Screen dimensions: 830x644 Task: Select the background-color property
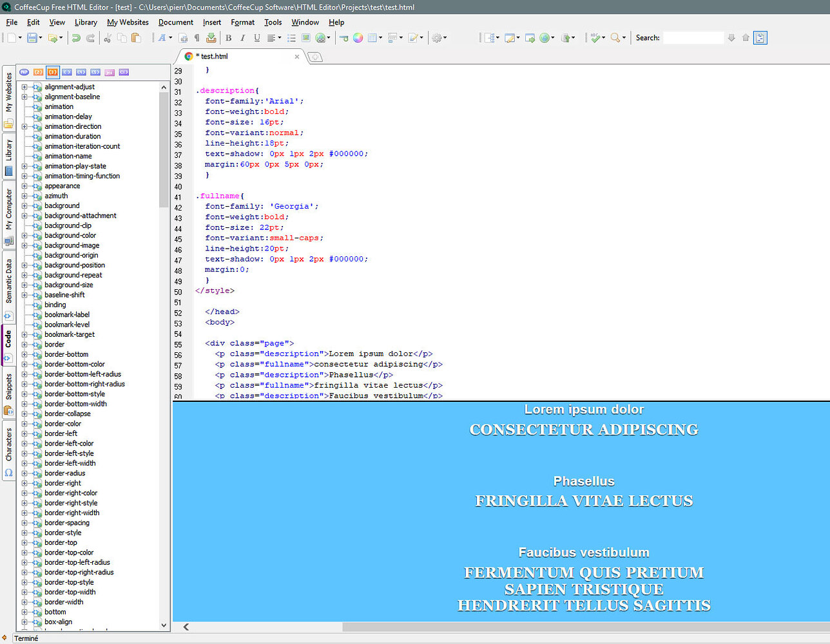point(70,236)
